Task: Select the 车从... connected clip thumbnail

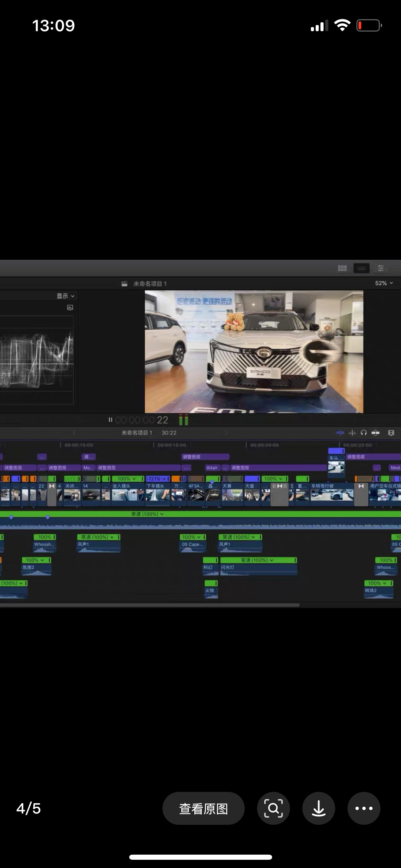Action: (x=336, y=466)
